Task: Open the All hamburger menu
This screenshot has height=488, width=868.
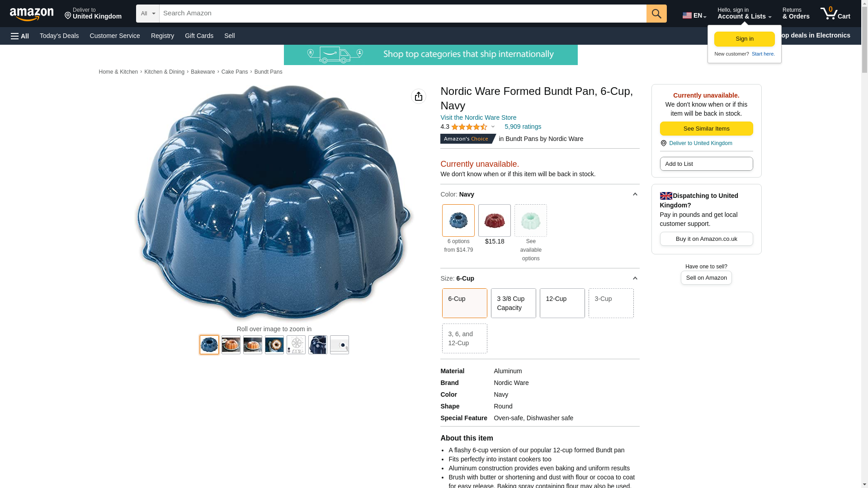Action: tap(20, 36)
